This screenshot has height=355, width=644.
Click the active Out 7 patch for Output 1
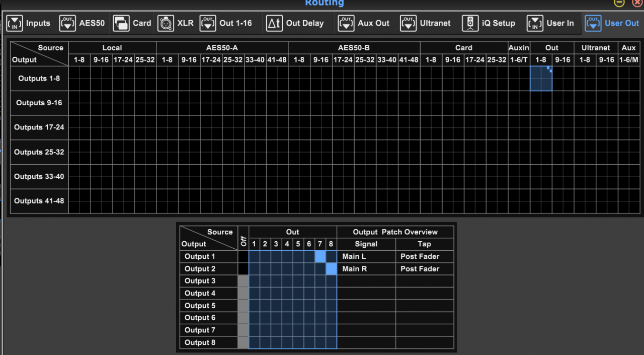pyautogui.click(x=320, y=256)
